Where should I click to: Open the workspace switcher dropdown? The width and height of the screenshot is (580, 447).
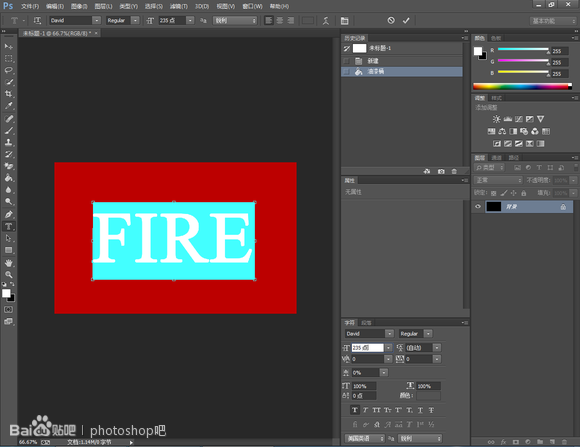coord(553,21)
